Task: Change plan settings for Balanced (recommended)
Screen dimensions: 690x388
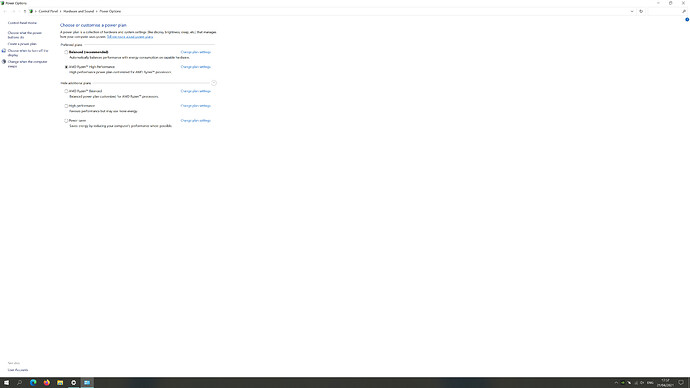Action: 196,52
